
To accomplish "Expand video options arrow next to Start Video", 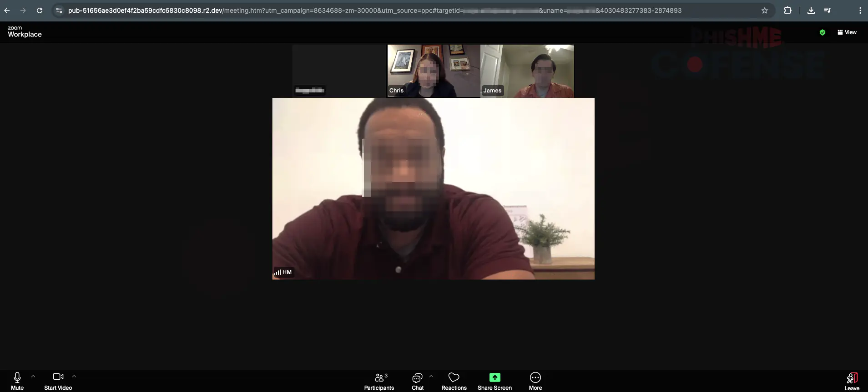I will tap(74, 377).
